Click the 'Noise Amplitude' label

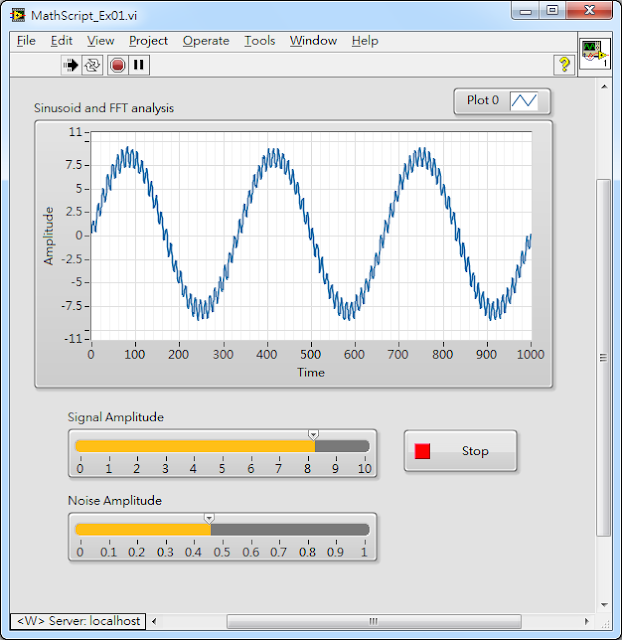tap(115, 501)
